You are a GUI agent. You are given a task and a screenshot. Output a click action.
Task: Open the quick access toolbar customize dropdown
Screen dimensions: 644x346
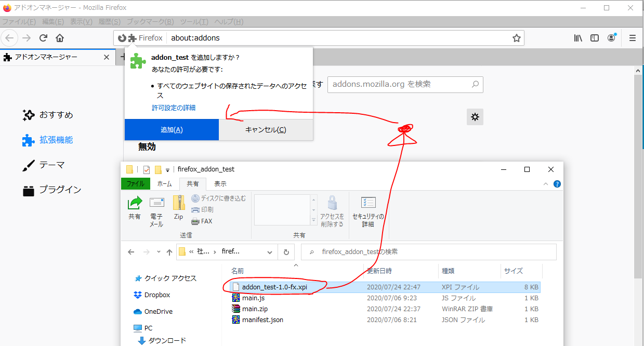point(167,170)
